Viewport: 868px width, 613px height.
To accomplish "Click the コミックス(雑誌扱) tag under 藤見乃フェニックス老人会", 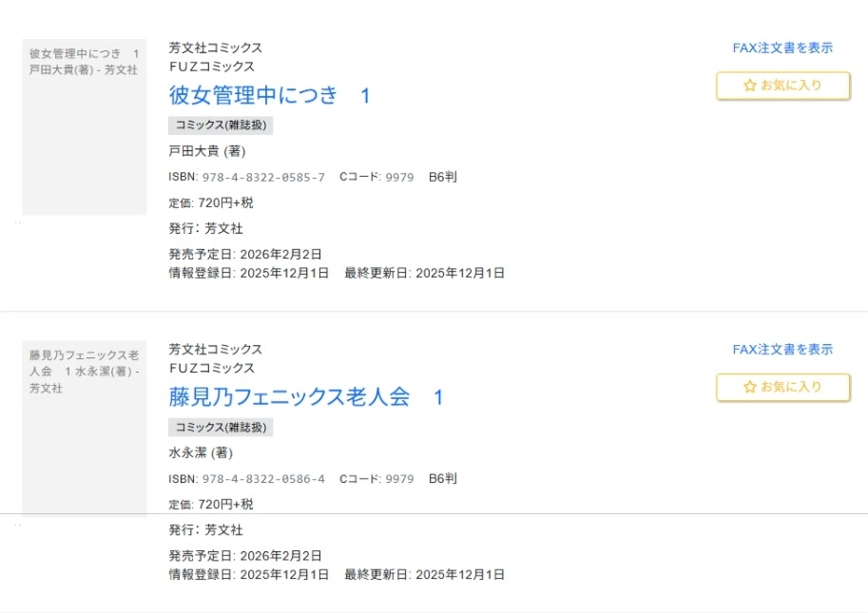I will click(x=221, y=427).
